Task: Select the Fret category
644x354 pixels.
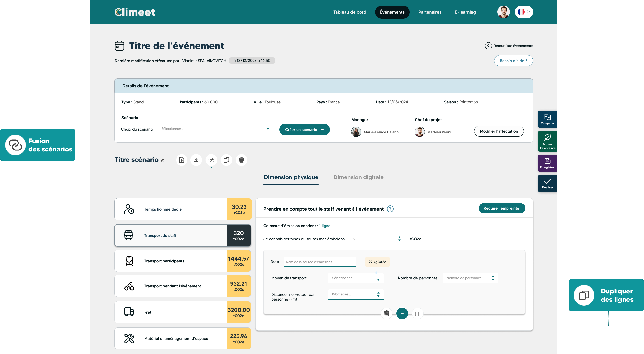Action: (183, 312)
